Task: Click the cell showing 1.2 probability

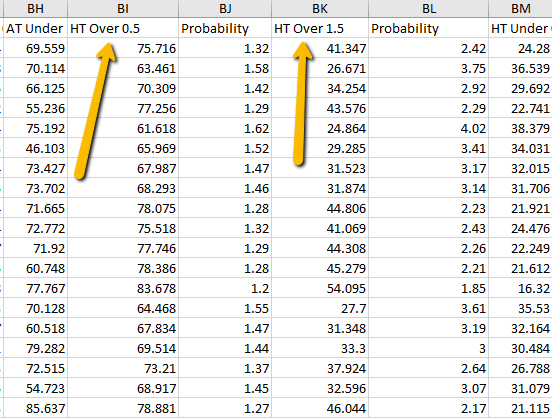Action: click(225, 288)
